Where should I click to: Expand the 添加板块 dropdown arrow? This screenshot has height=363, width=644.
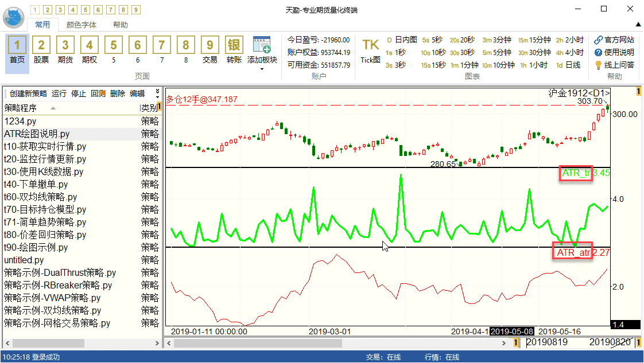click(x=262, y=69)
